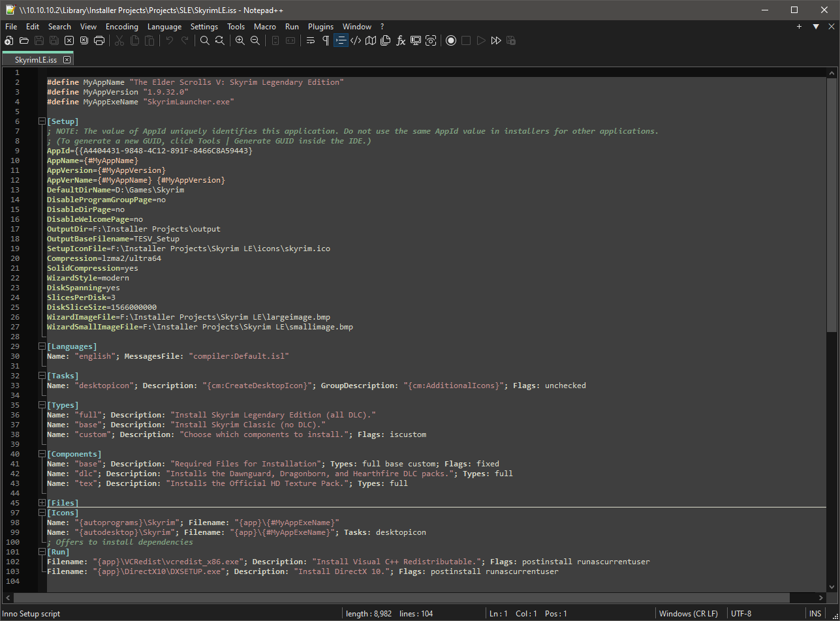Click the Stop Recording macro icon
This screenshot has width=840, height=621.
(466, 40)
